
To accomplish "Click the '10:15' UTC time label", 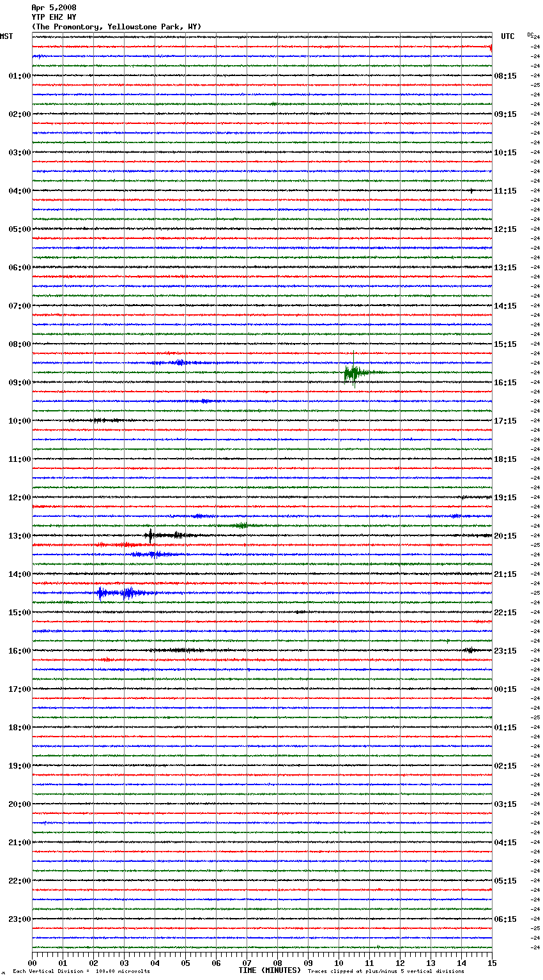I will click(505, 153).
